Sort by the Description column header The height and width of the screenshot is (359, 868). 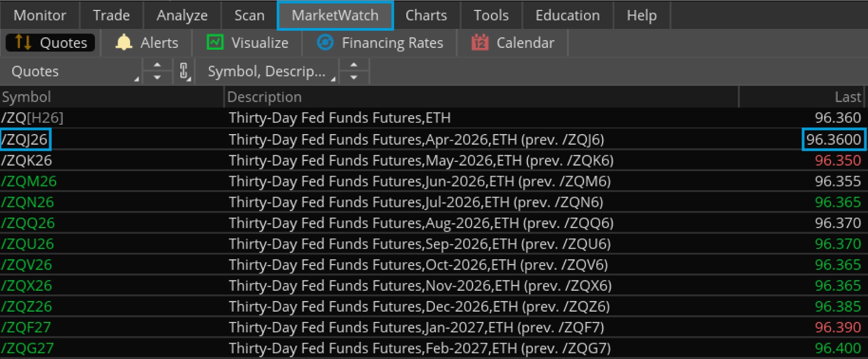pyautogui.click(x=481, y=97)
